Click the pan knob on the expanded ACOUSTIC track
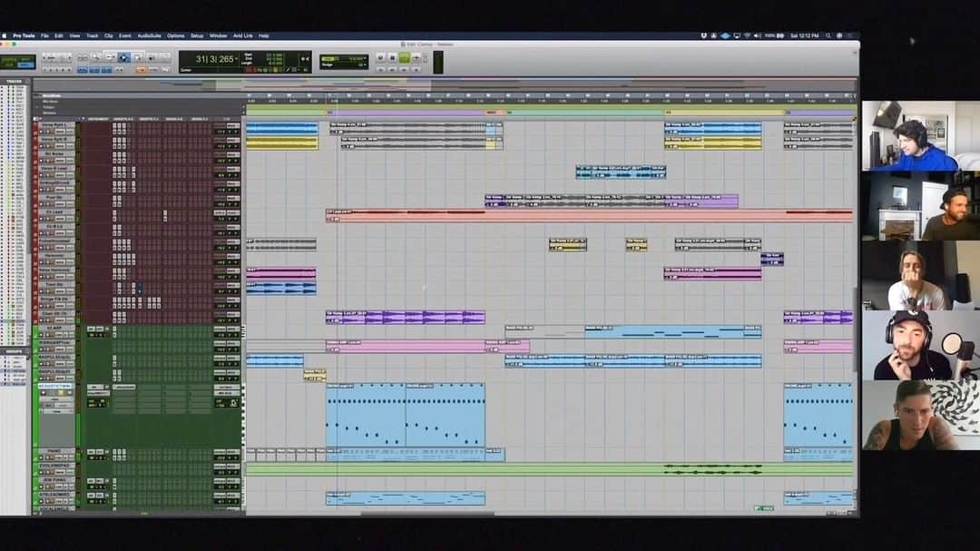 pos(234,403)
